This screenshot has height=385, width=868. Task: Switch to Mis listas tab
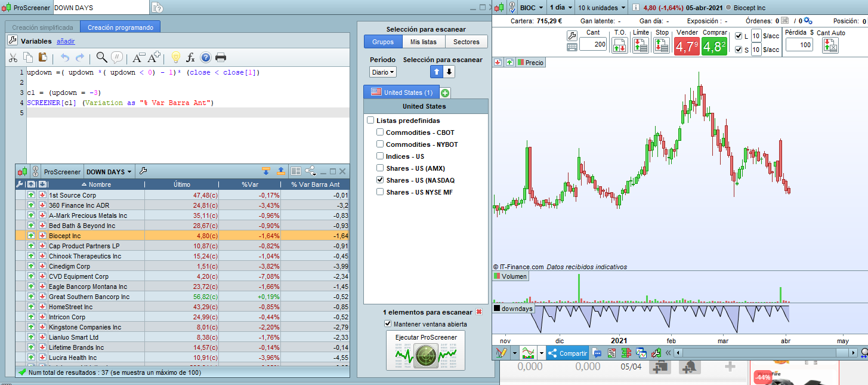click(x=423, y=42)
